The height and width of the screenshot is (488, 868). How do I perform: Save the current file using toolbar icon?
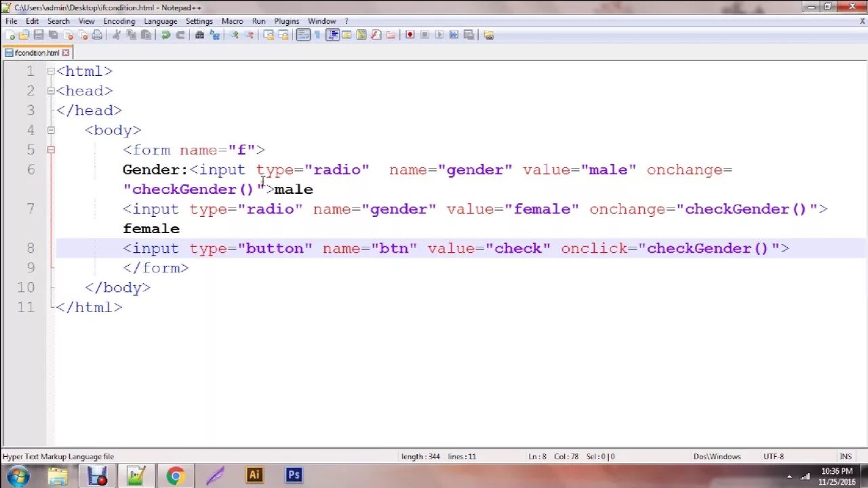(39, 35)
